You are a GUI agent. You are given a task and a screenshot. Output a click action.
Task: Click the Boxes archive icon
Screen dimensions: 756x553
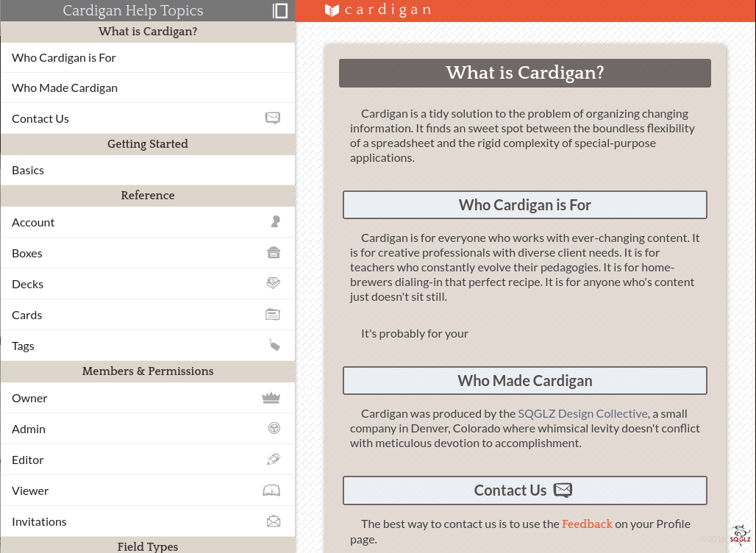[274, 253]
